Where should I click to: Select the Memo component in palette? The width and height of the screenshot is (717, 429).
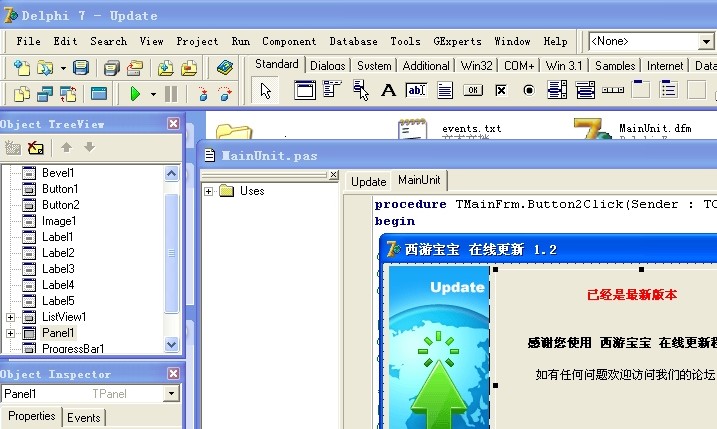tap(444, 90)
